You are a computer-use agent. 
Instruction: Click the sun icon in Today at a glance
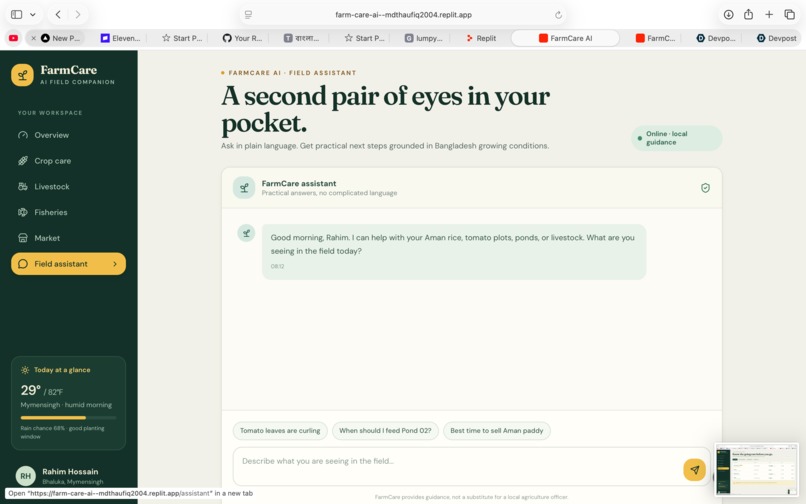point(25,370)
